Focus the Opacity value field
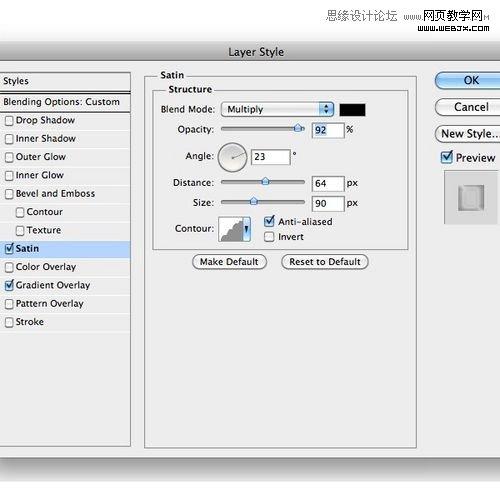This screenshot has height=500, width=500. [328, 130]
